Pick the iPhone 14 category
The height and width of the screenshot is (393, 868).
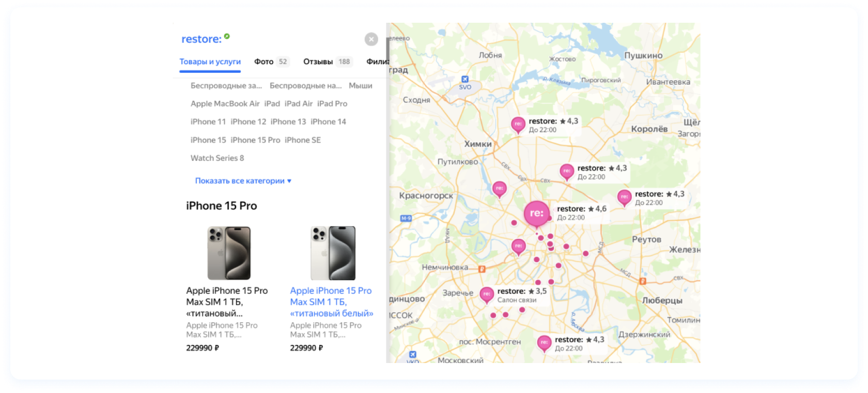pos(329,122)
